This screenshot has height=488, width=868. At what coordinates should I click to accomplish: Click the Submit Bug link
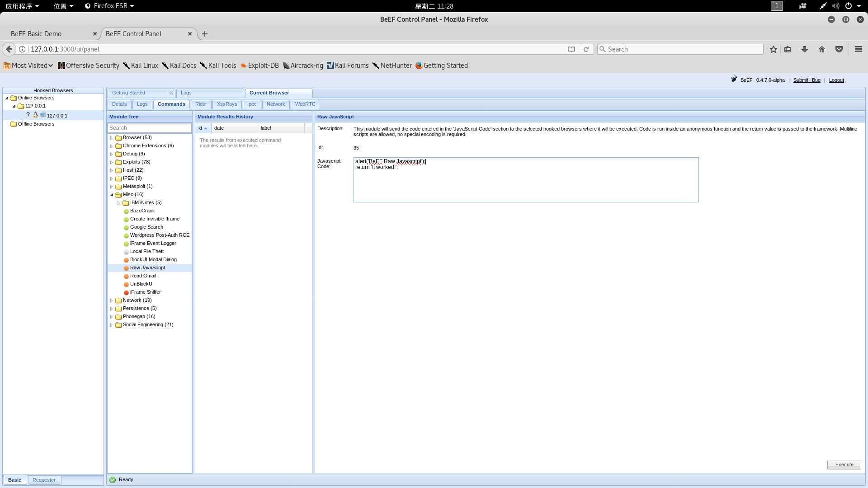(807, 80)
